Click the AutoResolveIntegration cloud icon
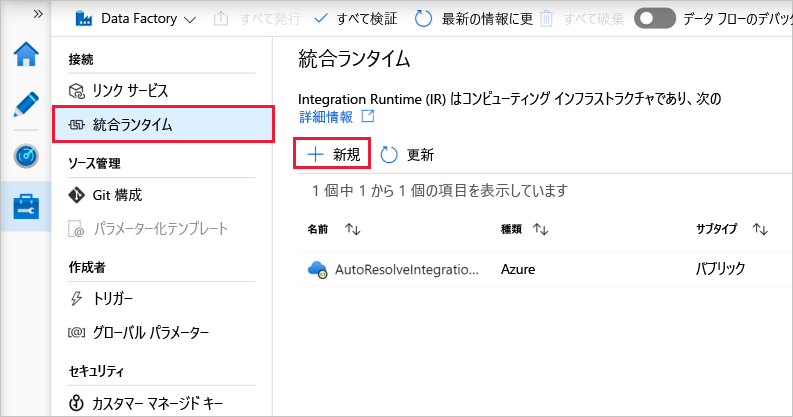This screenshot has width=793, height=417. coord(318,269)
